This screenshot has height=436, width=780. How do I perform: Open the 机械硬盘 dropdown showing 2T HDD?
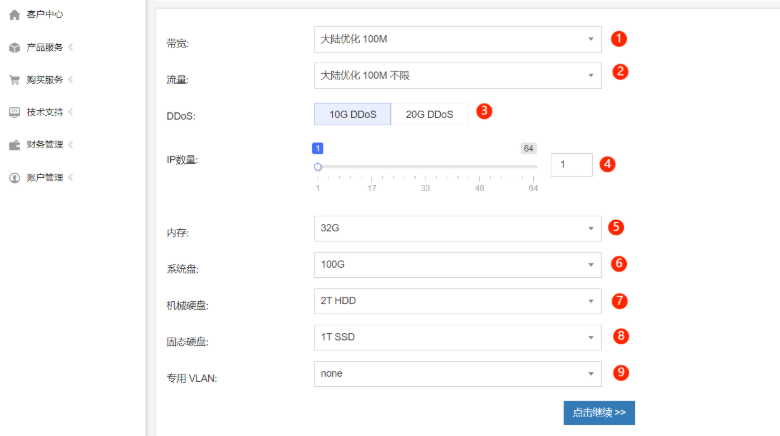458,301
